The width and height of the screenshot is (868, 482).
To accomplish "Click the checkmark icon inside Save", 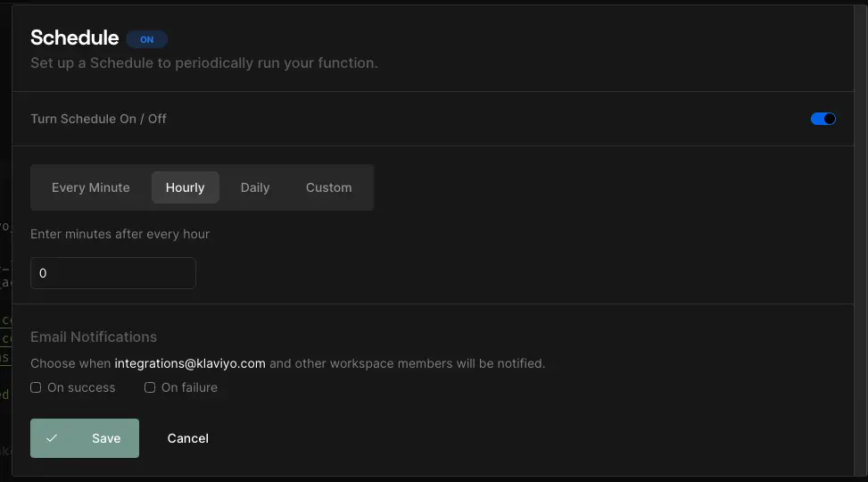I will [52, 438].
